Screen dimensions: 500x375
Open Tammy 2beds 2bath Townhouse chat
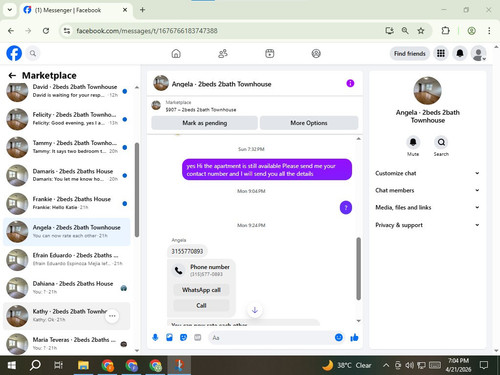[x=67, y=147]
